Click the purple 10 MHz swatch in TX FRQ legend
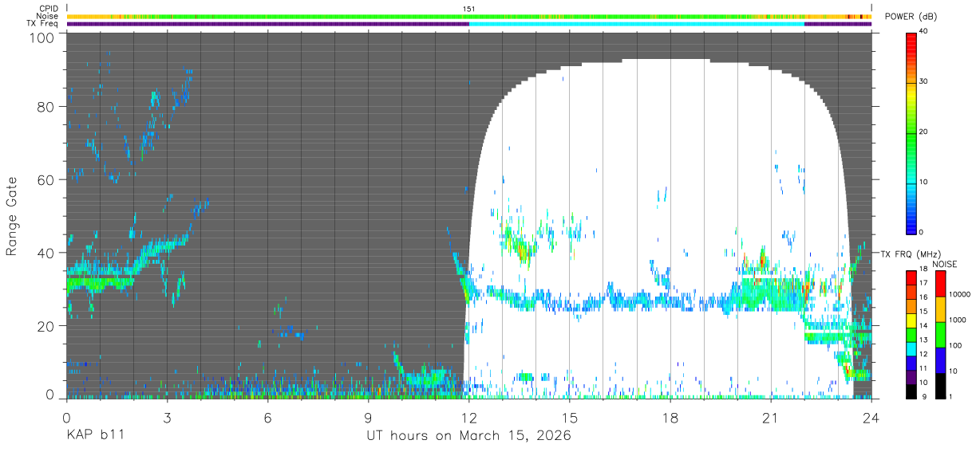This screenshot has height=452, width=980. tap(911, 375)
